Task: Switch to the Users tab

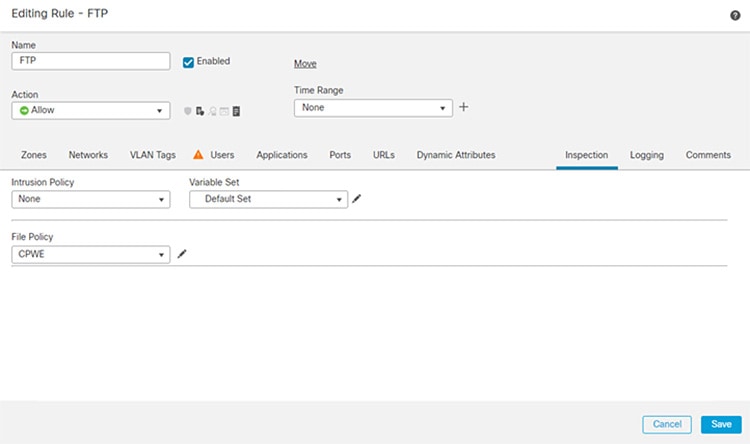Action: click(x=222, y=155)
